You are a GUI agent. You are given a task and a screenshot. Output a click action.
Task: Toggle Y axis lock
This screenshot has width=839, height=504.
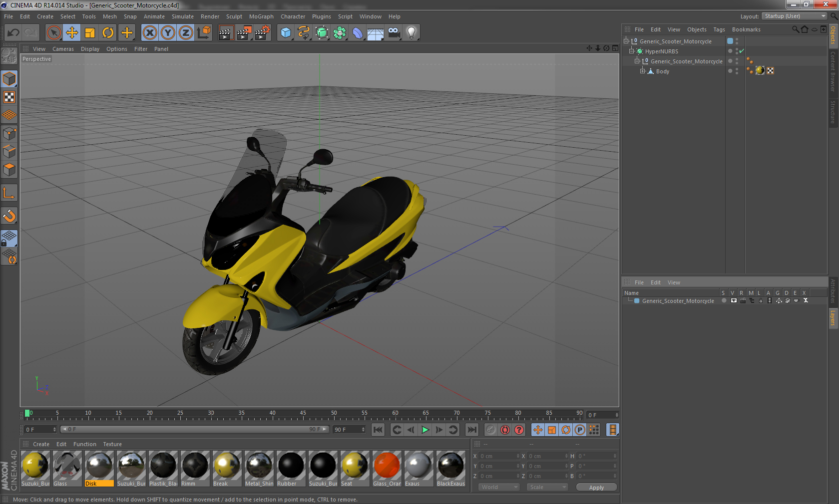[168, 33]
